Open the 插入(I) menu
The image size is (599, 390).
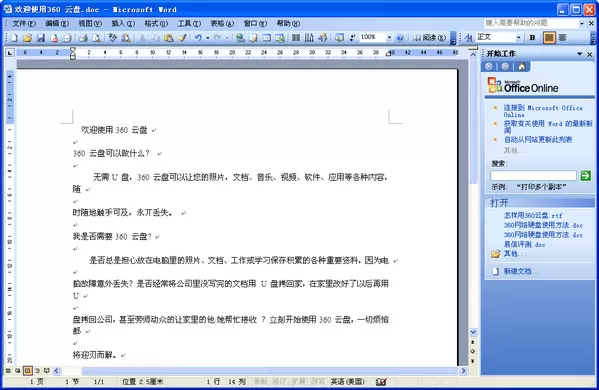click(x=123, y=23)
